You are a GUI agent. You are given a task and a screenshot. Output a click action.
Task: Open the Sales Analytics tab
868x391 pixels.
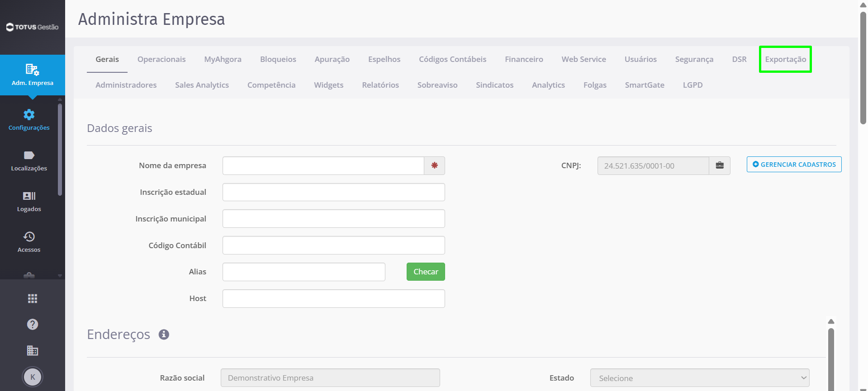pyautogui.click(x=202, y=85)
